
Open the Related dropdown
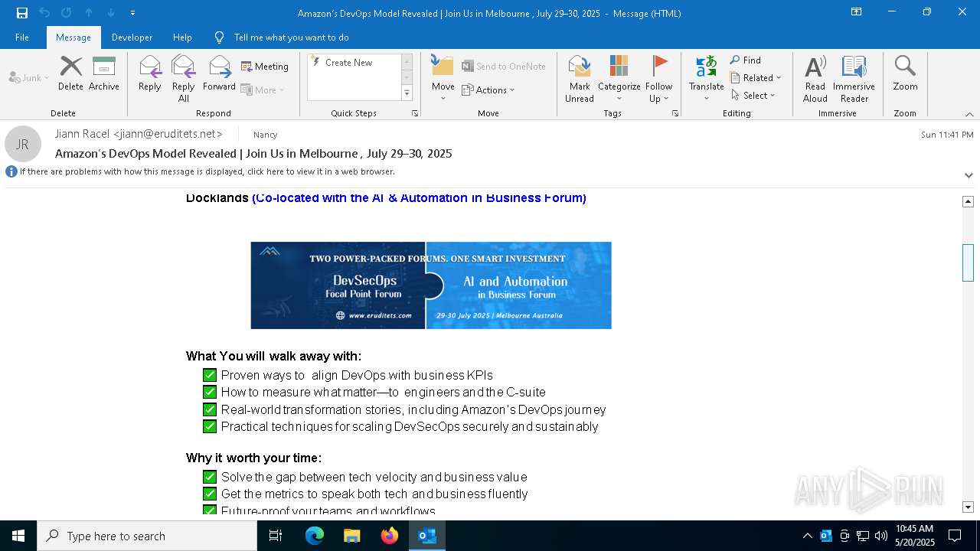(756, 78)
